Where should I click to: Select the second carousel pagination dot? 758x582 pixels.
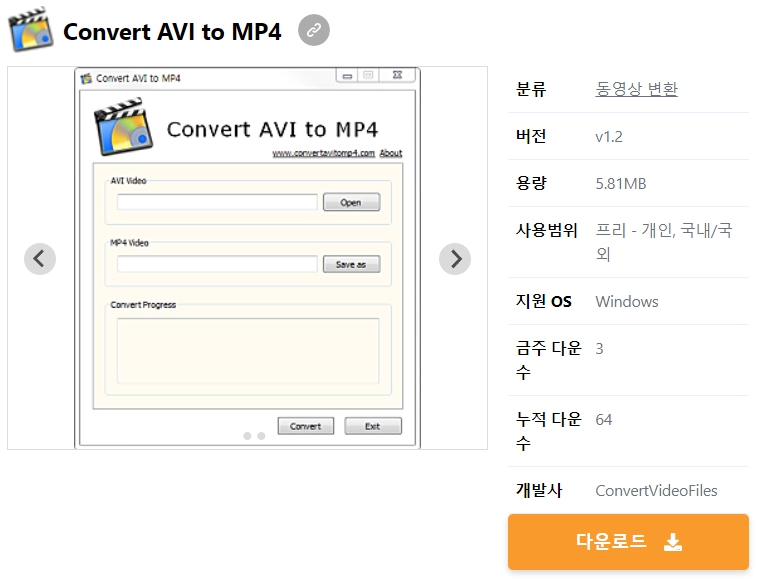click(261, 436)
